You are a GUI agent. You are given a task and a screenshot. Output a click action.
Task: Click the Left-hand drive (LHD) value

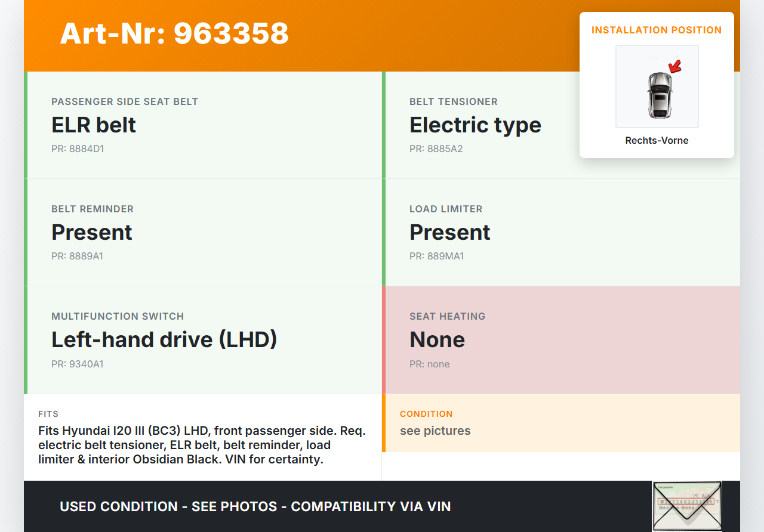pyautogui.click(x=164, y=339)
